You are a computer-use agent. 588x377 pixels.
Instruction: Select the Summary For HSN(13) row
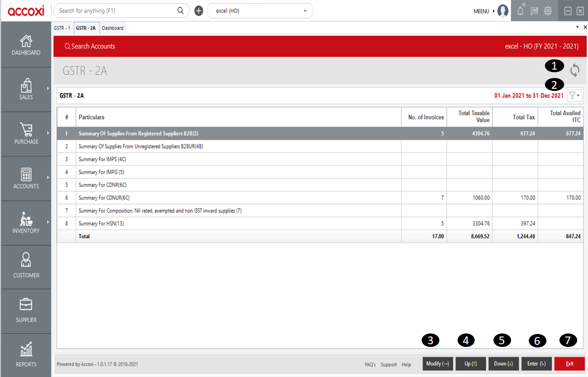[320, 223]
